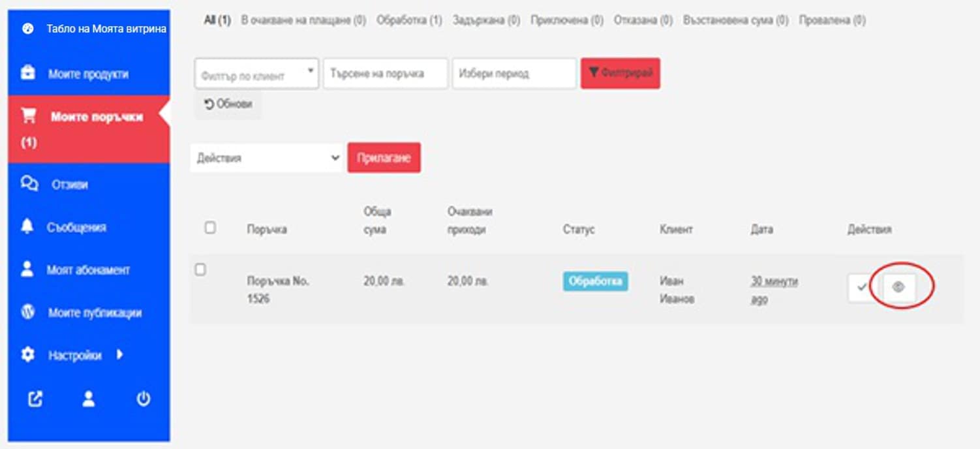Click the power logout icon
Image resolution: width=980 pixels, height=449 pixels.
[x=144, y=399]
